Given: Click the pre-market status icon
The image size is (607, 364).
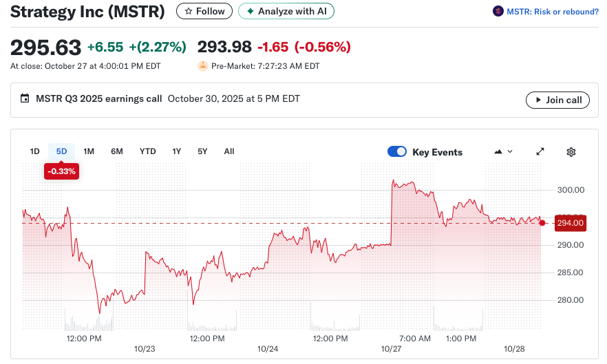Looking at the screenshot, I should [203, 66].
